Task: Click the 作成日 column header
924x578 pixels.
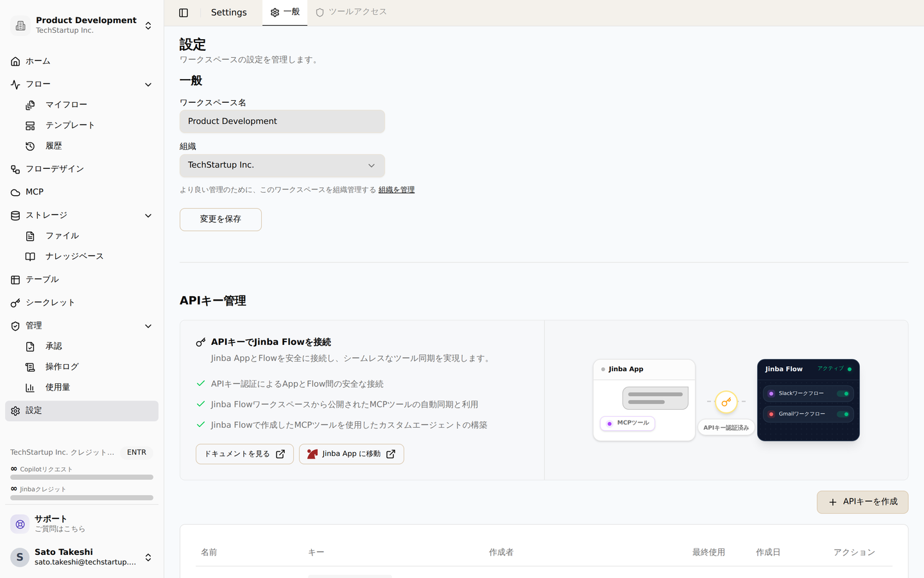Action: [768, 552]
